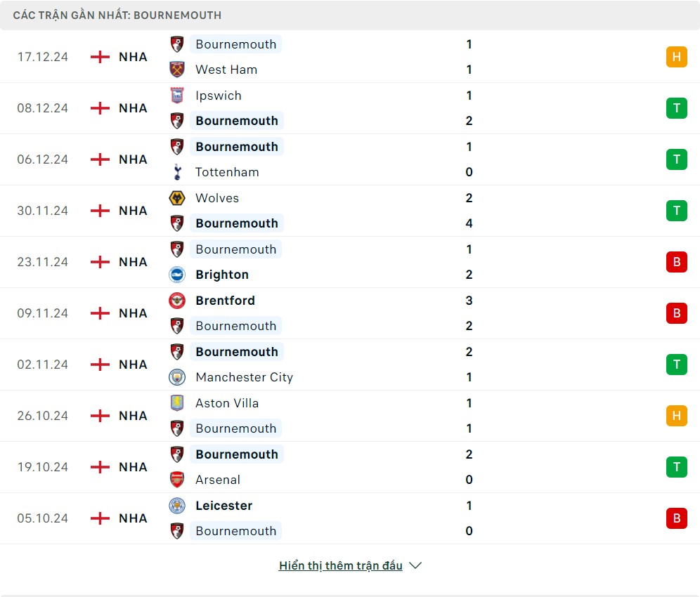Click the West Ham club crest
This screenshot has width=700, height=597.
(x=177, y=70)
